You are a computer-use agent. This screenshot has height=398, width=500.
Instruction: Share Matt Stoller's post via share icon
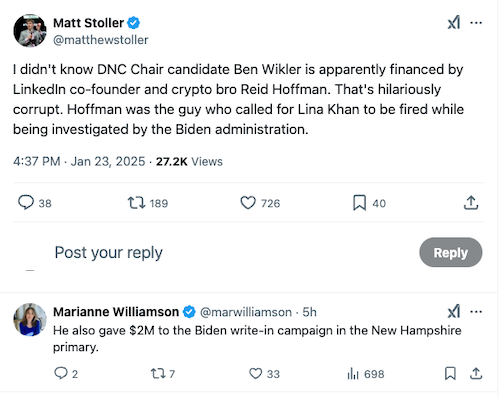(471, 203)
